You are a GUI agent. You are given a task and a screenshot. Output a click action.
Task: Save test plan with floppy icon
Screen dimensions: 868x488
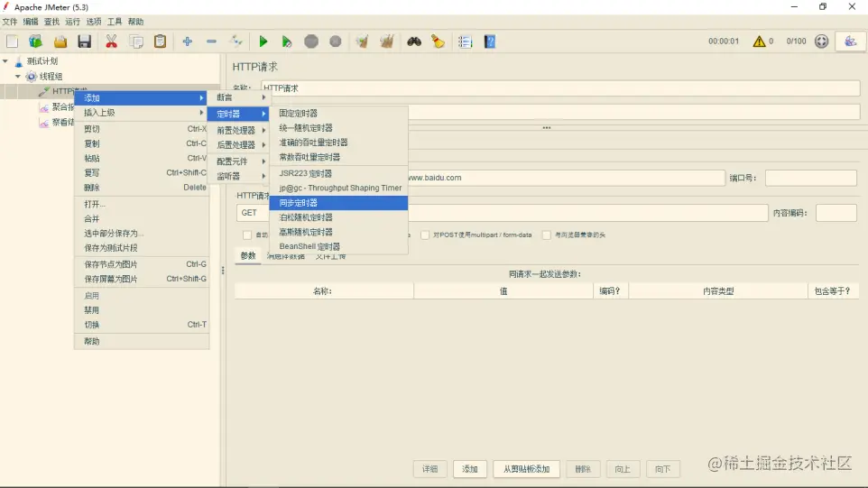coord(84,41)
